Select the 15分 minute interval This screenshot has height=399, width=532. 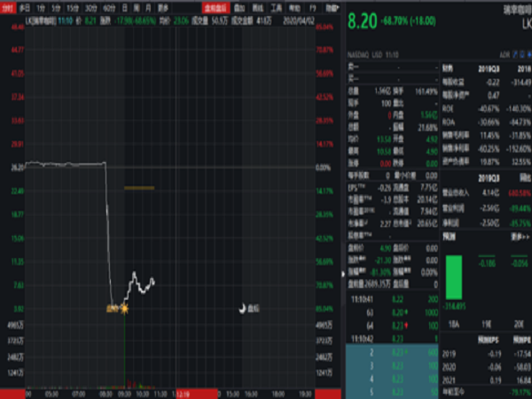point(70,7)
